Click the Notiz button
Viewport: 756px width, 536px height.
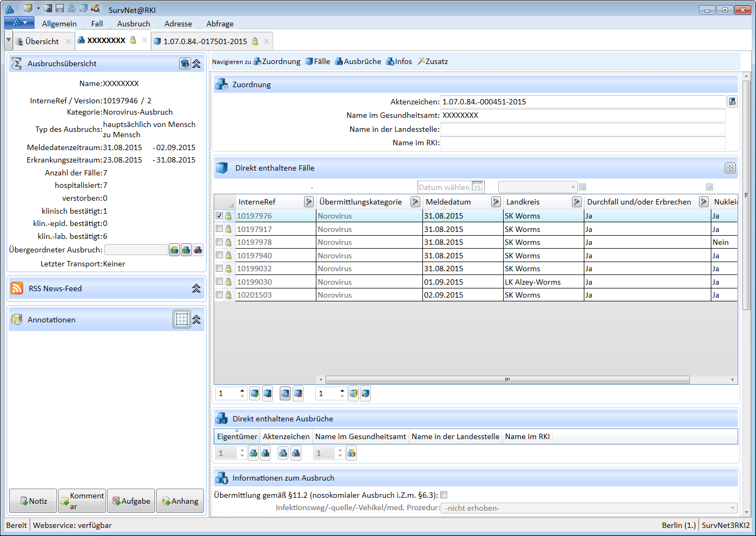click(x=33, y=501)
